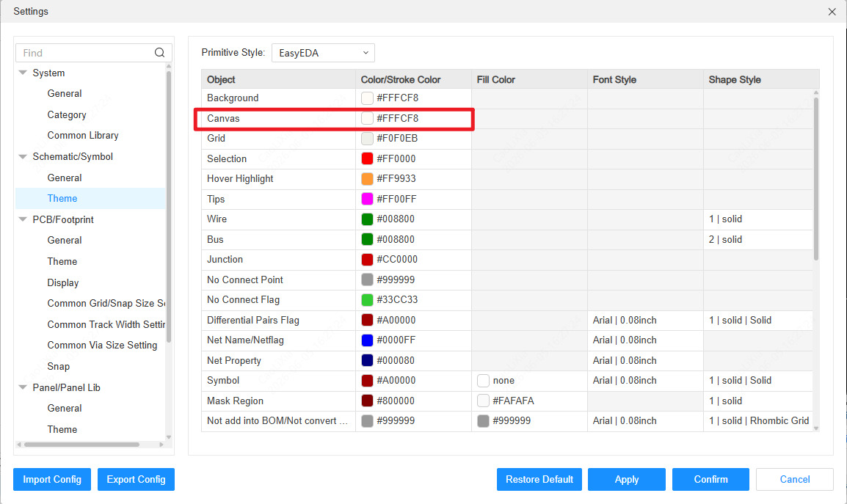
Task: Open Selection red color swatch
Action: click(367, 158)
